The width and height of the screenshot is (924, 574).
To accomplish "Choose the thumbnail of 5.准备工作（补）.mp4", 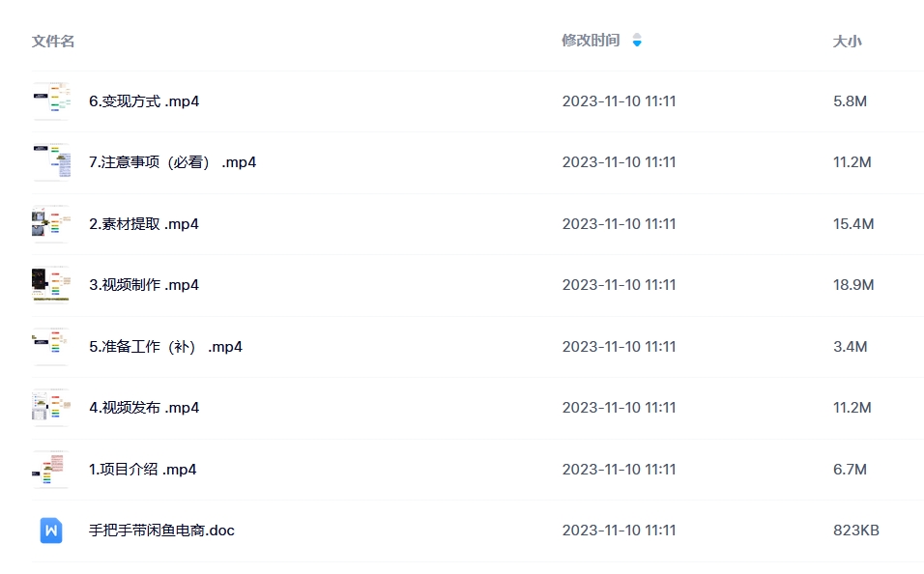I will tap(51, 347).
